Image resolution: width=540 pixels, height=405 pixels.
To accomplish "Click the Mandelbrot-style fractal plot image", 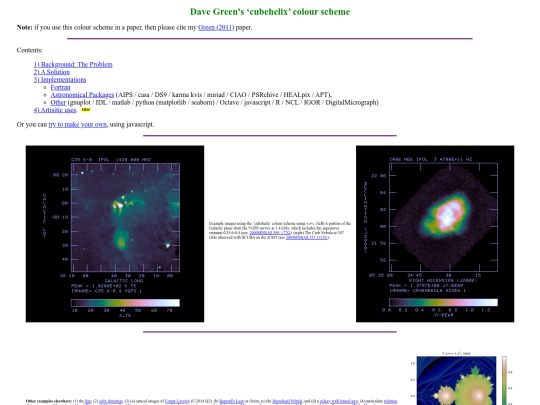I will click(x=456, y=381).
